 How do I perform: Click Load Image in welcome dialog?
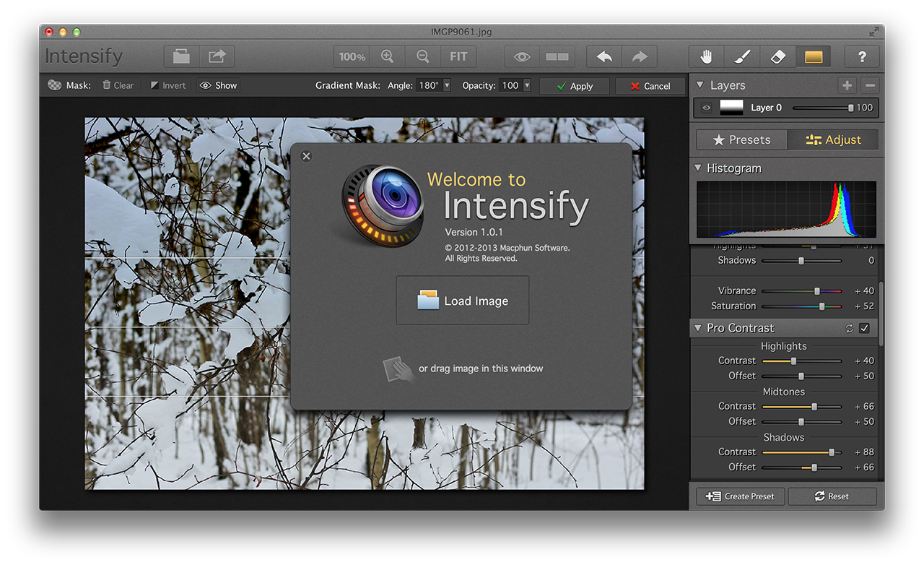pos(463,300)
